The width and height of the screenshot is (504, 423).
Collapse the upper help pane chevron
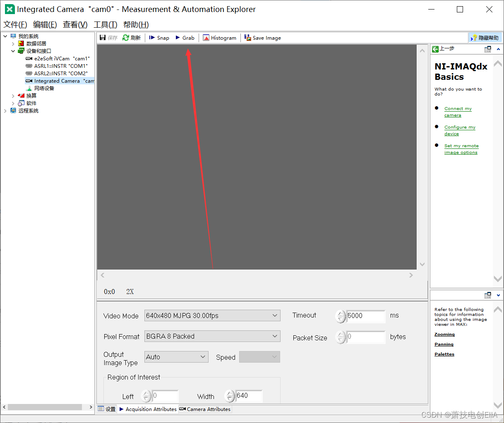tap(498, 49)
